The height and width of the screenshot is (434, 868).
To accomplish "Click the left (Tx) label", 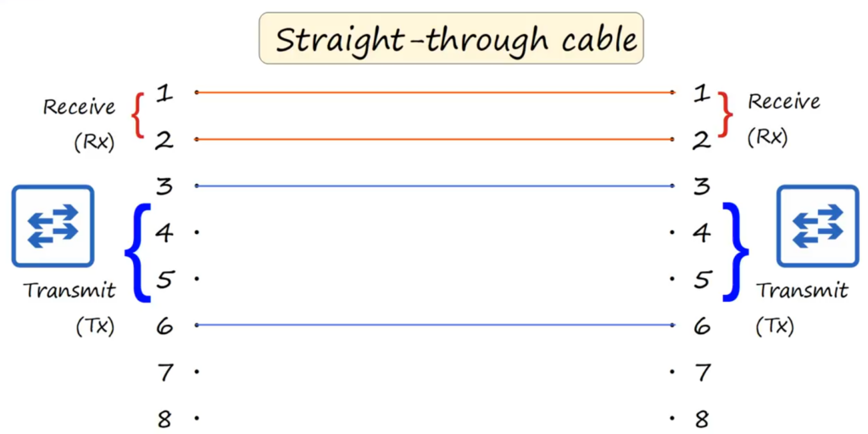I will (x=95, y=326).
